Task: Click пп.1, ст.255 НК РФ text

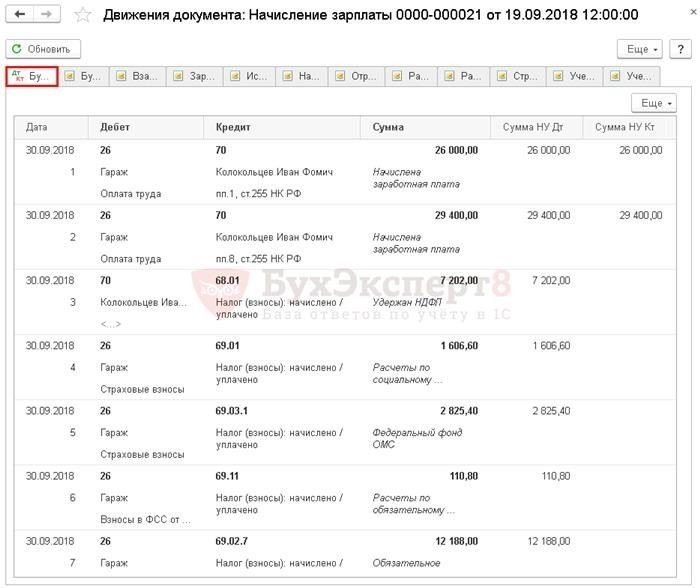Action: pos(258,194)
